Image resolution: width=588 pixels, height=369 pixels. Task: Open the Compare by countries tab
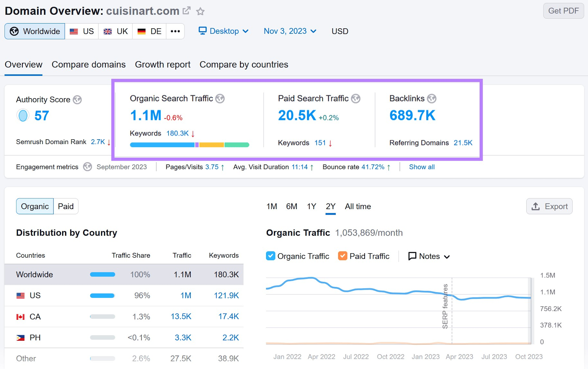(244, 65)
